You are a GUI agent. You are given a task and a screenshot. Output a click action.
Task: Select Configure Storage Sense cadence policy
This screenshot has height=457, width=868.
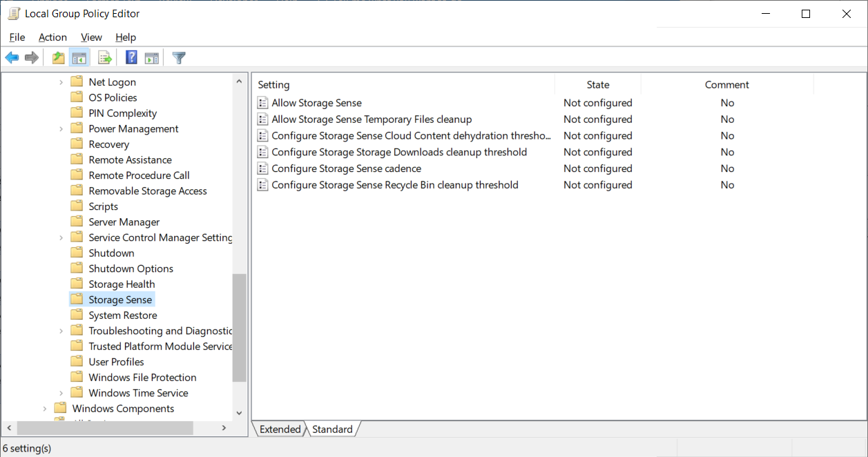coord(347,168)
